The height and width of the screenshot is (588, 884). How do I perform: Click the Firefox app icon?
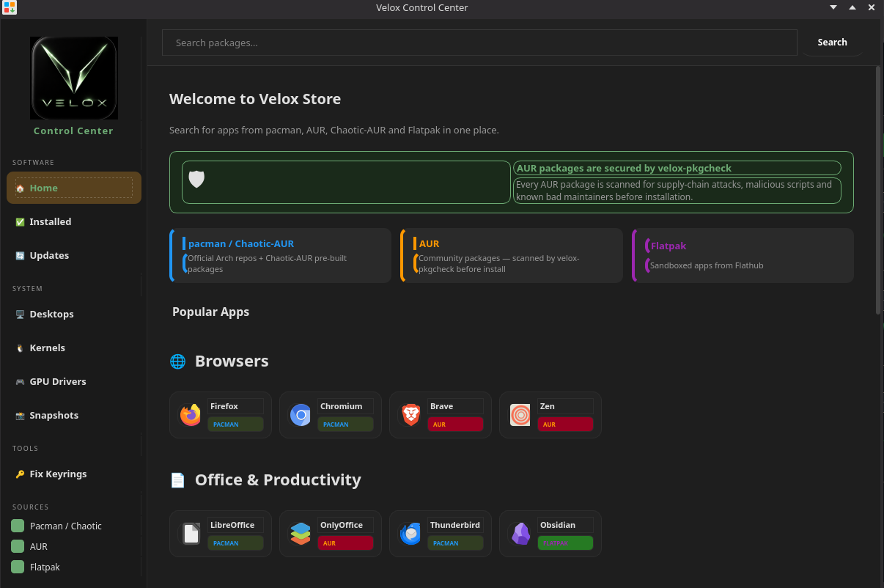pos(191,415)
